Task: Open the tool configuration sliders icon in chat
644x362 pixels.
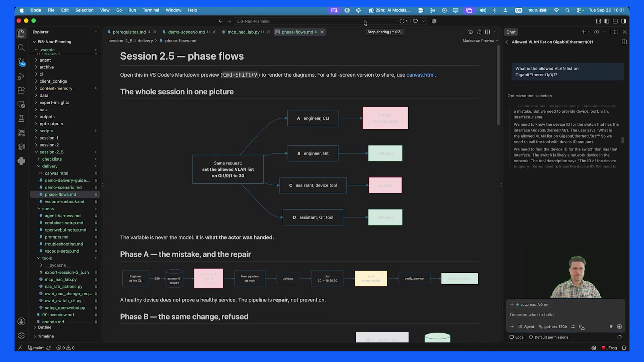Action: [573, 326]
